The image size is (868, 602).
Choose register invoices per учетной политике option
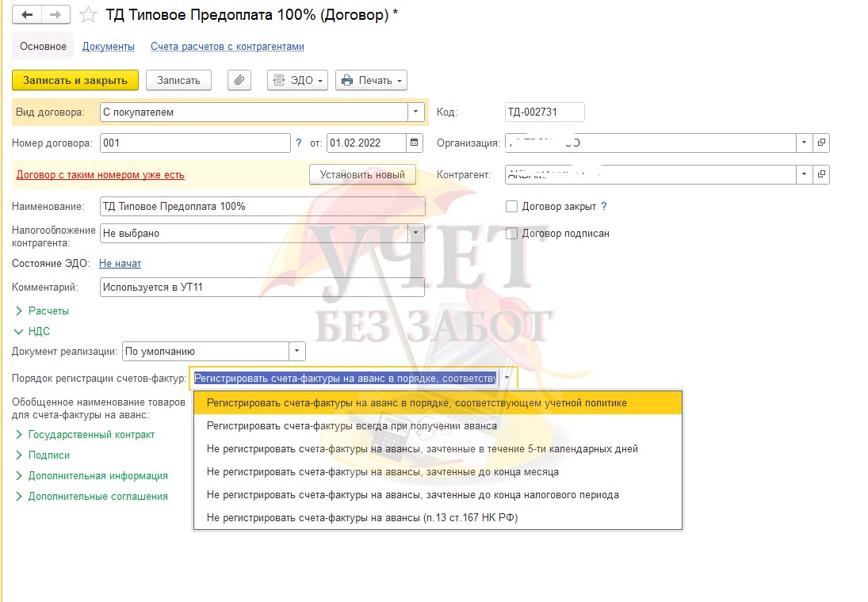(x=438, y=403)
